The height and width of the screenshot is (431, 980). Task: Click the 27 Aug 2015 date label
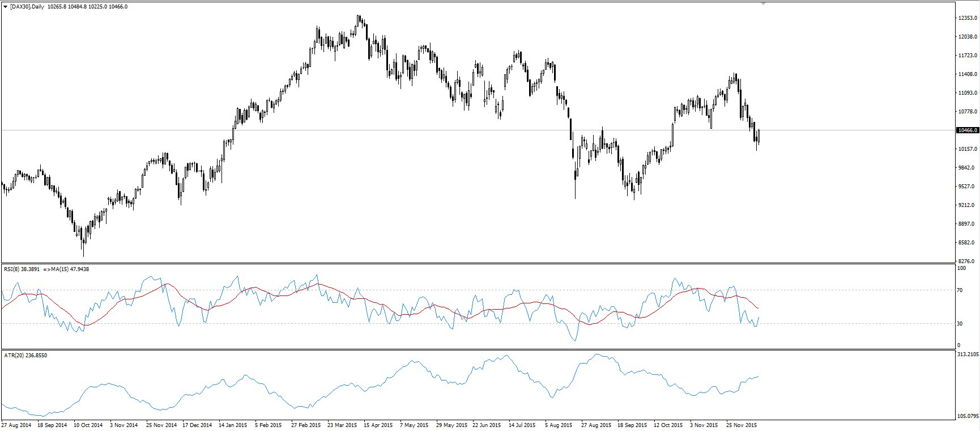click(596, 425)
